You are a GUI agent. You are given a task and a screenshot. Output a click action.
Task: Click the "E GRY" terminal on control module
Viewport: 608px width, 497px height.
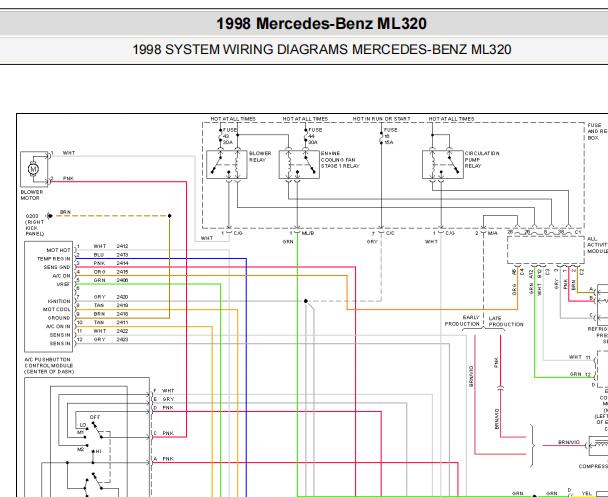[x=164, y=399]
